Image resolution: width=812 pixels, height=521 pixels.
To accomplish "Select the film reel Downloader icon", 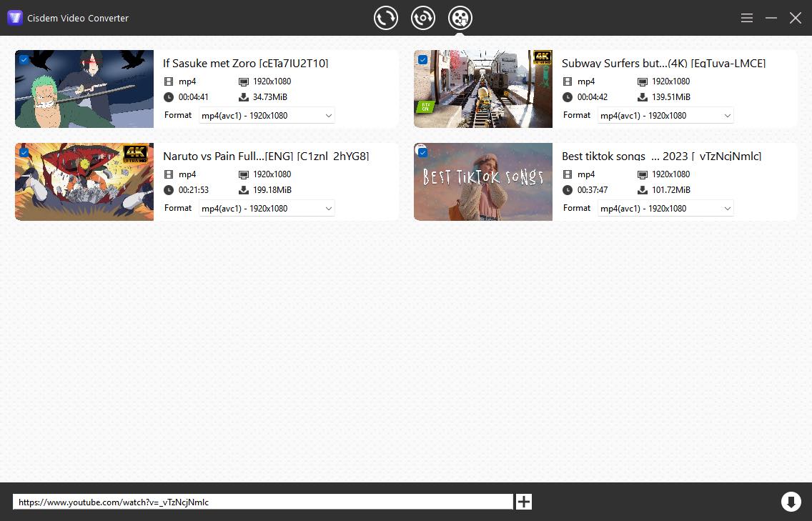I will click(460, 17).
